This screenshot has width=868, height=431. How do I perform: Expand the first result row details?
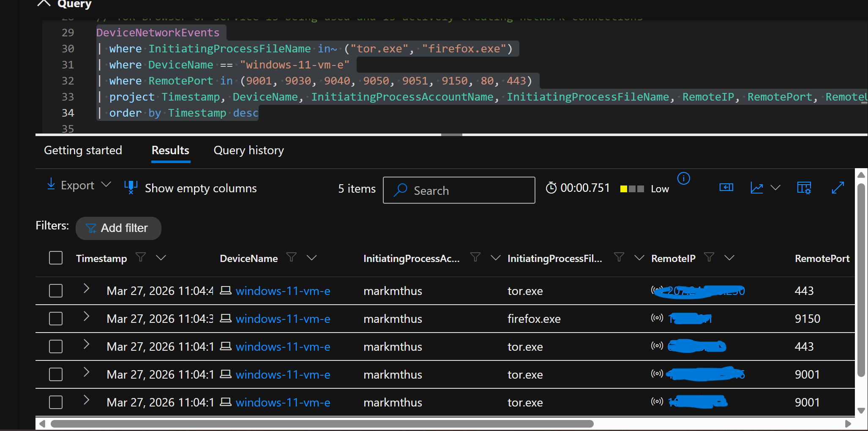pos(86,289)
